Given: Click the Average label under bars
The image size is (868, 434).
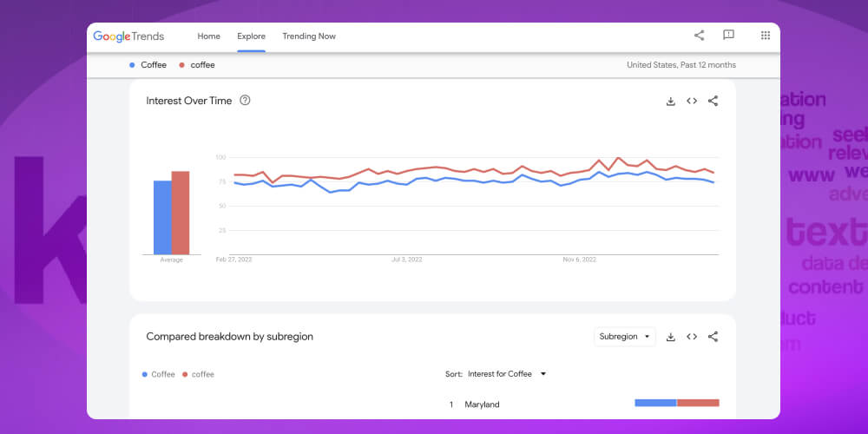Looking at the screenshot, I should (172, 260).
